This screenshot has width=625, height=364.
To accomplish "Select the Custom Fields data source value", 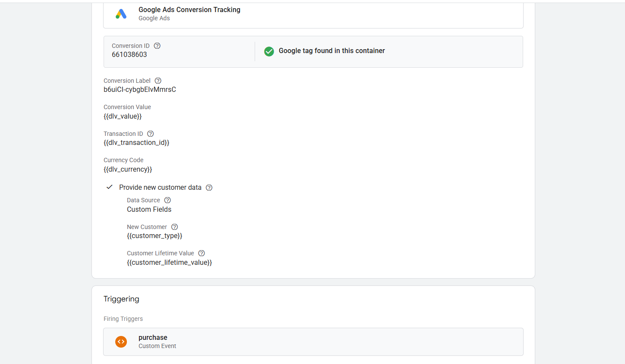I will coord(149,210).
